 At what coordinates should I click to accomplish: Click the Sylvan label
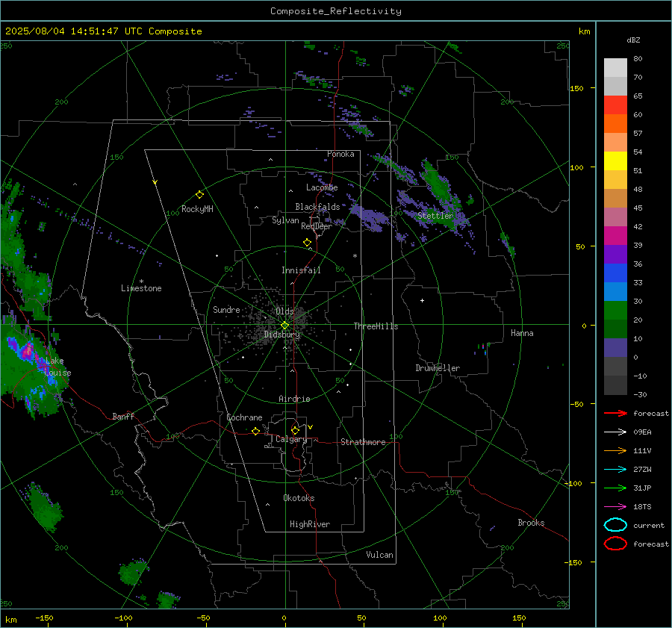(x=285, y=220)
